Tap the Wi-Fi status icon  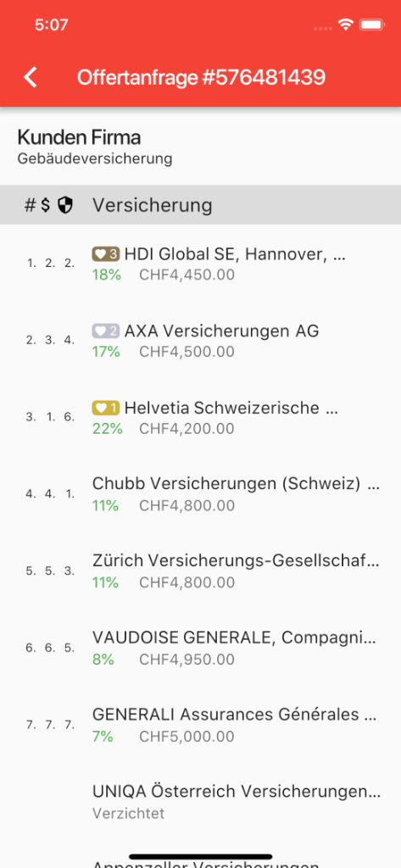click(x=347, y=25)
